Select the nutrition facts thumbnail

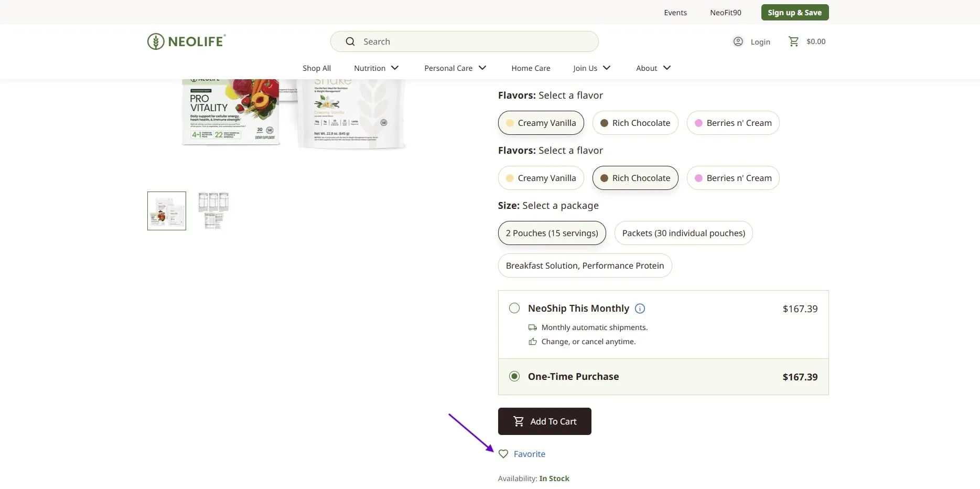click(213, 211)
